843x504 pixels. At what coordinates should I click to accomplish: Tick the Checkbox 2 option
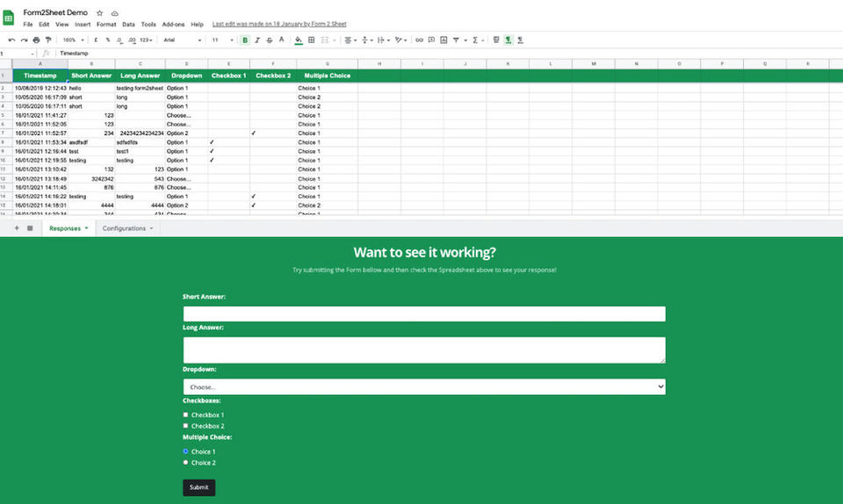tap(185, 426)
